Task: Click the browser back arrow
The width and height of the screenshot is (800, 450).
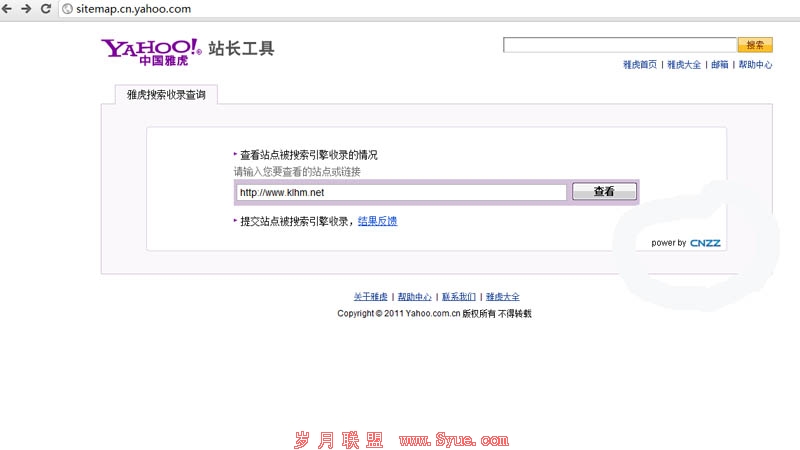Action: [x=9, y=8]
